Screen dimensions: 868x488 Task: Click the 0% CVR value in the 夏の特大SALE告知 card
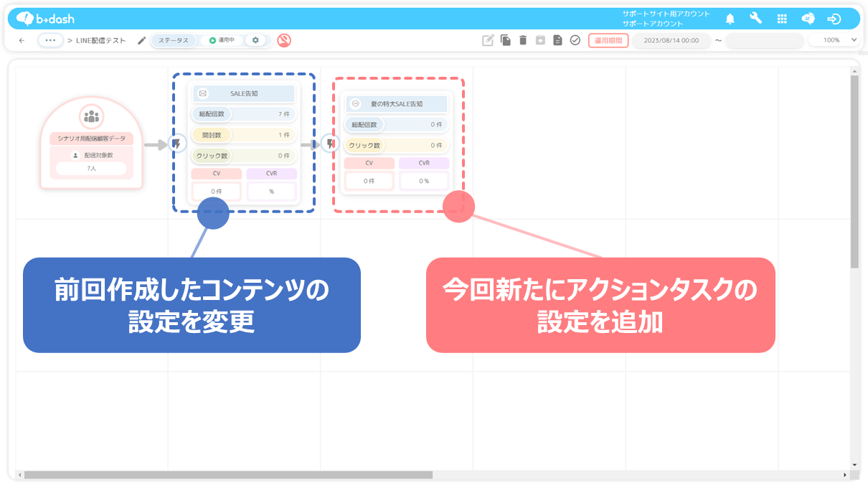pyautogui.click(x=424, y=181)
